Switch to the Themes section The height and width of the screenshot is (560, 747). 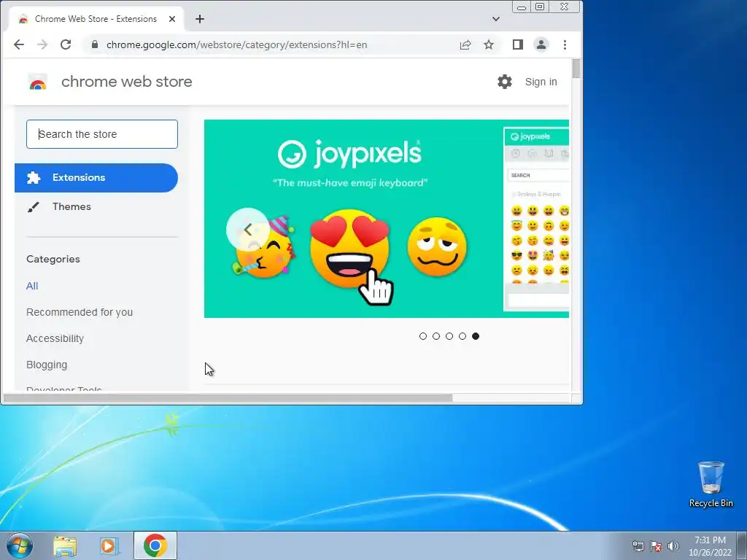coord(71,206)
